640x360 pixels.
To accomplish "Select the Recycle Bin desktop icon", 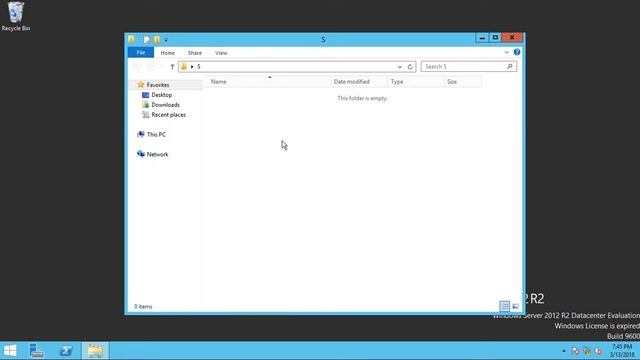I will coord(16,16).
